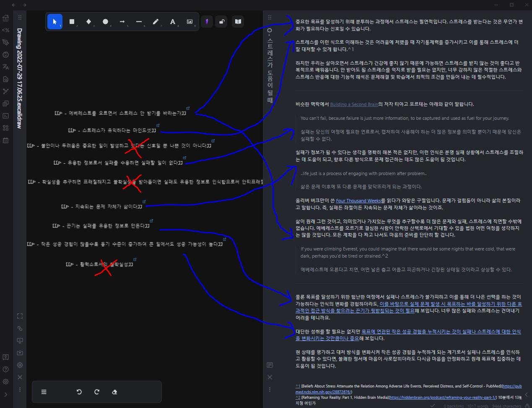The width and height of the screenshot is (532, 408).
Task: Expand the collapsed left sidebar chevron
Action: 5,395
